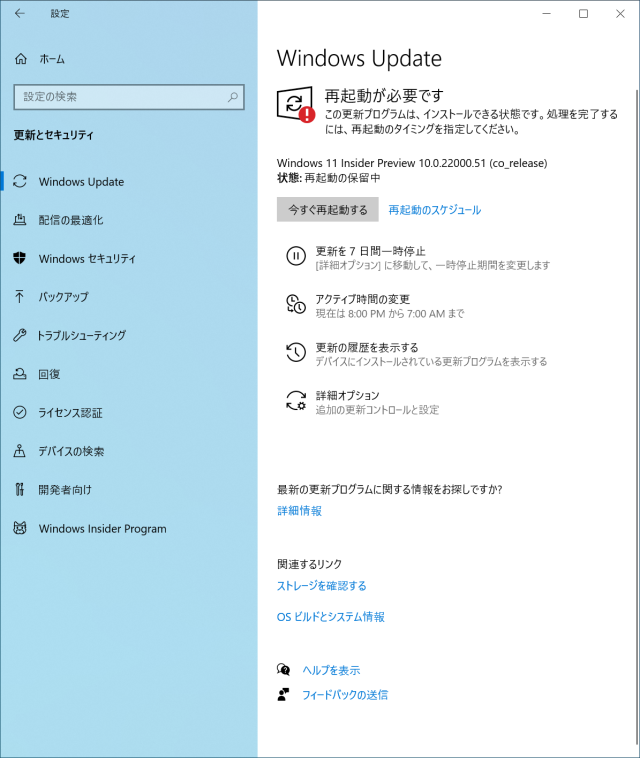Image resolution: width=640 pixels, height=758 pixels.
Task: Click the デバイスの検索 locator icon
Action: tap(20, 451)
